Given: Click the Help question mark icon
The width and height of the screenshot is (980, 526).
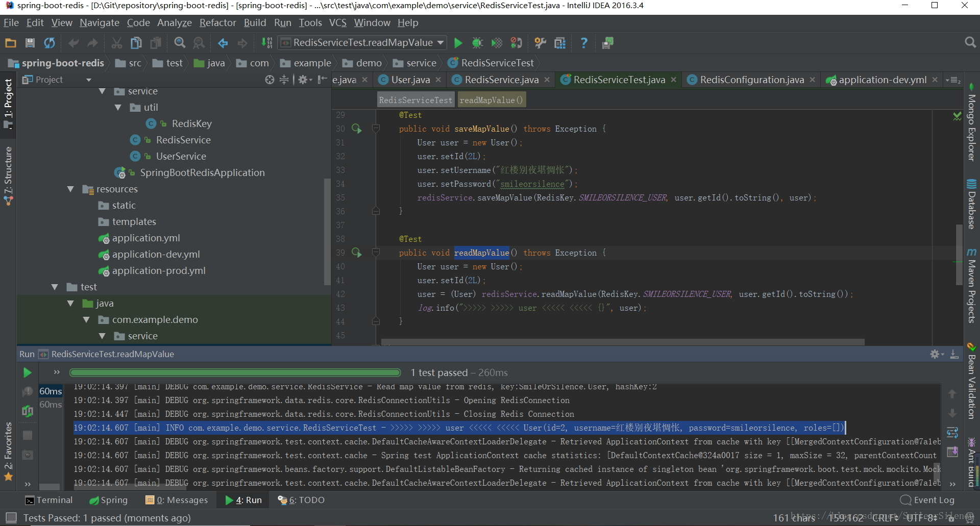Looking at the screenshot, I should coord(584,43).
